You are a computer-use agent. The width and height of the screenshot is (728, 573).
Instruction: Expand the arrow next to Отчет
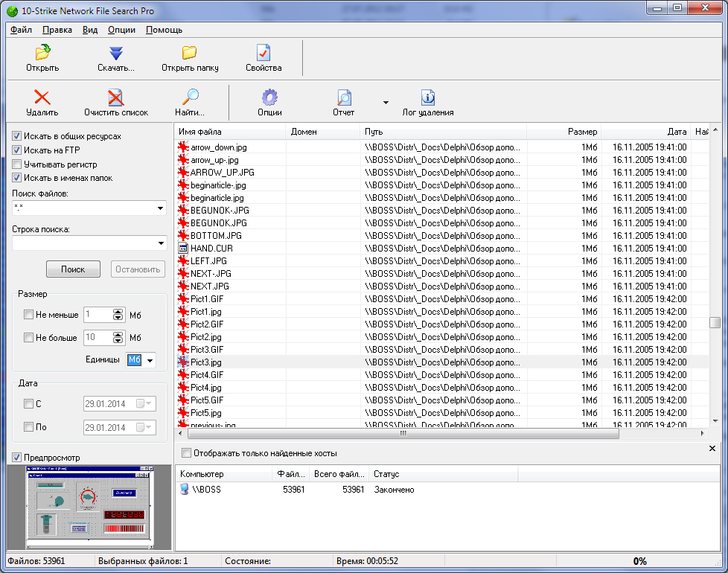(x=386, y=103)
